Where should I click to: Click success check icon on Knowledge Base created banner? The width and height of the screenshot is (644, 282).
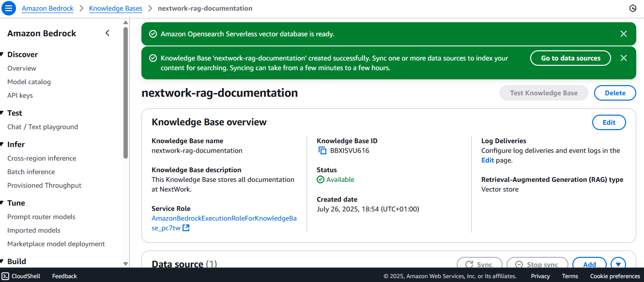coord(153,58)
